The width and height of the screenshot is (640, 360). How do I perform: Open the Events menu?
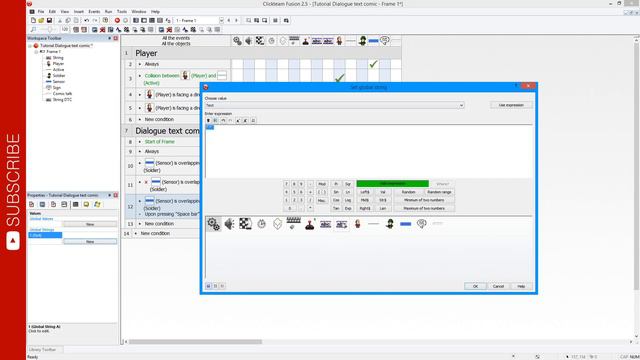94,11
